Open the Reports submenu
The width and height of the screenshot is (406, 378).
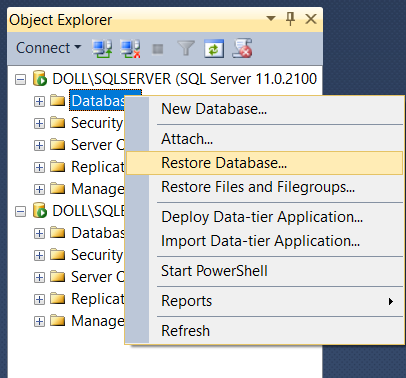pyautogui.click(x=265, y=301)
